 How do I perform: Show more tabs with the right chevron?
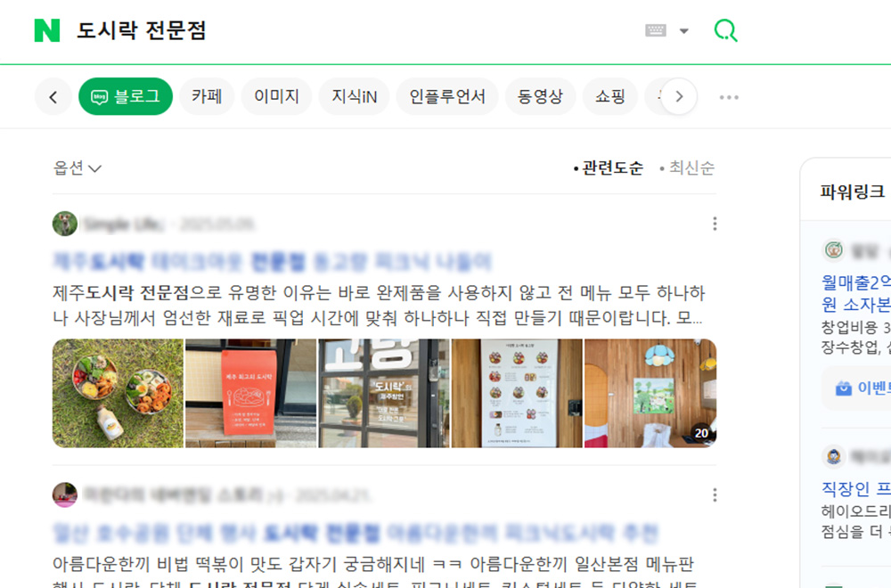[679, 96]
